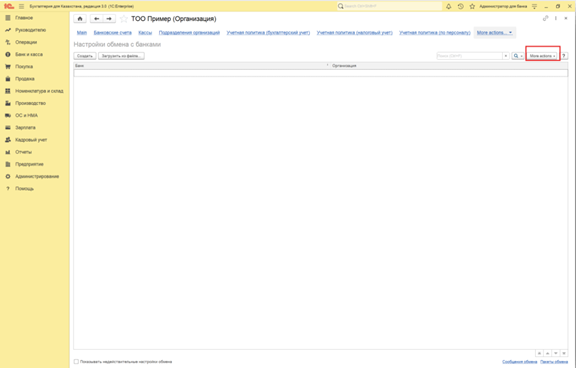Click the 1C logo icon
Viewport: 576px width, 368px height.
9,6
